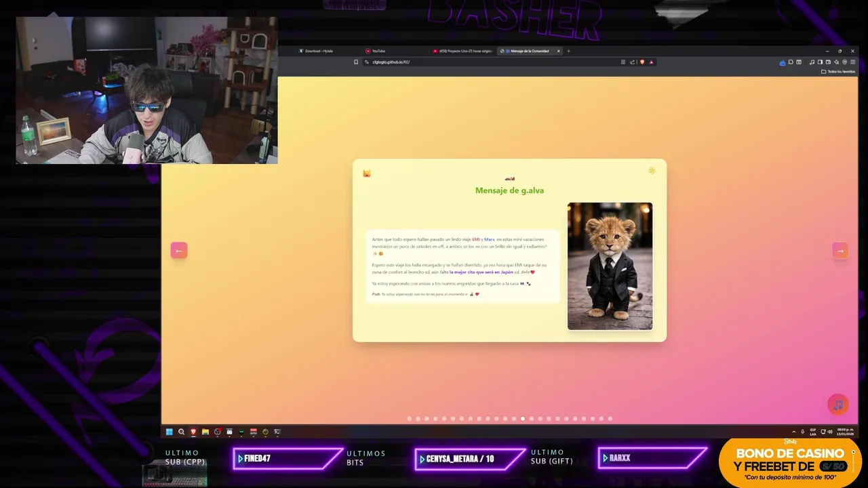
Task: Open the Brave Shields lion icon
Action: [642, 62]
